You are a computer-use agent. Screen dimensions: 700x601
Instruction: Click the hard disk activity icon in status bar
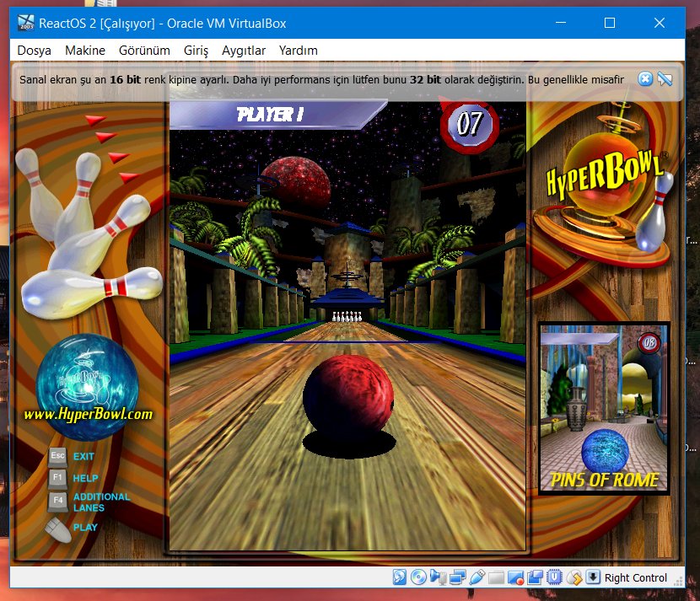click(399, 578)
